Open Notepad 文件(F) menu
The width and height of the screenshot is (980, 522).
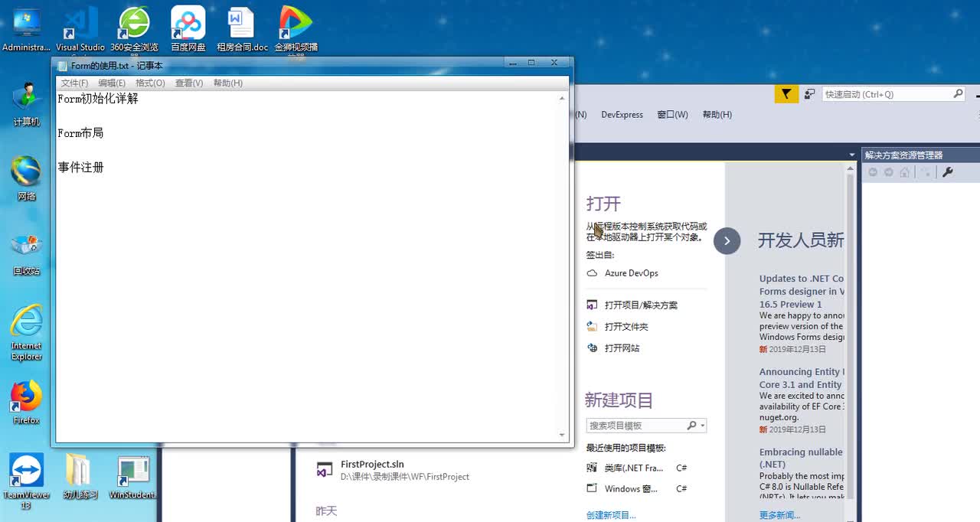click(x=75, y=83)
